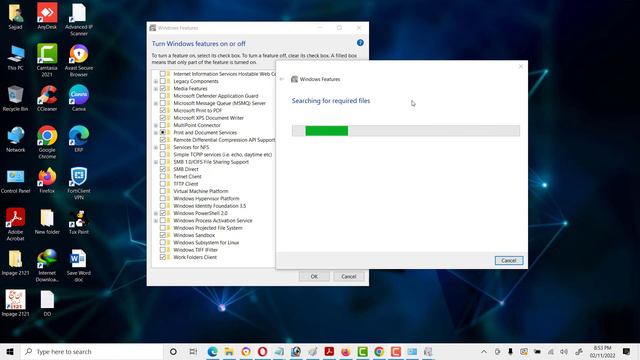Image resolution: width=640 pixels, height=360 pixels.
Task: Expand SMB 1.0/CIFS File Sharing Support
Action: [156, 162]
